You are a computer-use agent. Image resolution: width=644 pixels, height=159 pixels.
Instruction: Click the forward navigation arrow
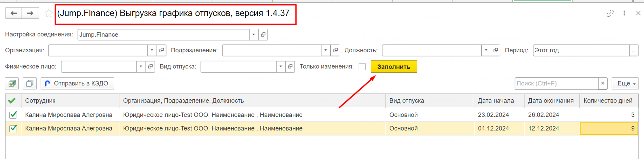click(30, 13)
